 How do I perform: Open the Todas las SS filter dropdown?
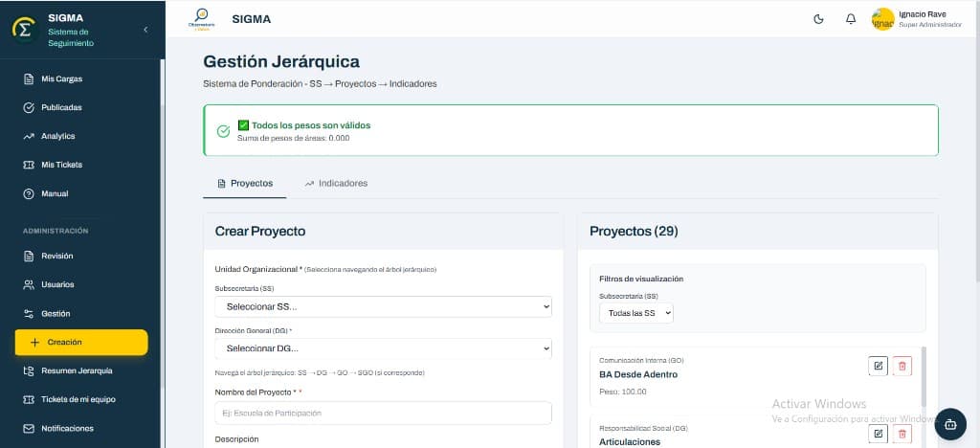(636, 312)
